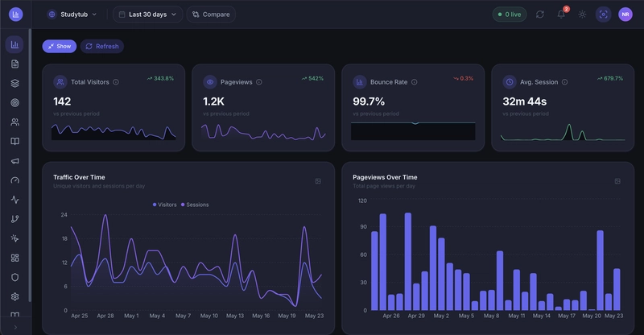Viewport: 644px width, 335px height.
Task: Click the Traffic Over Time title
Action: (79, 177)
